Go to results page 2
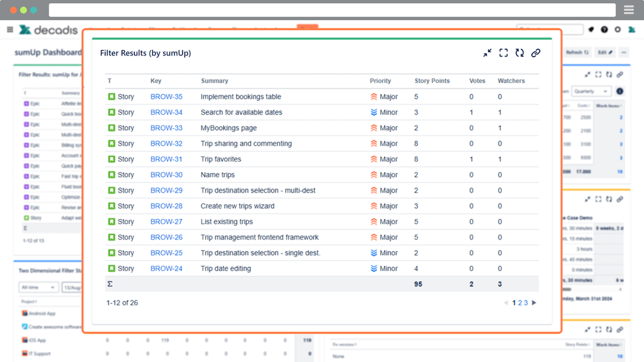Viewport: 644px width, 362px height. pos(520,303)
